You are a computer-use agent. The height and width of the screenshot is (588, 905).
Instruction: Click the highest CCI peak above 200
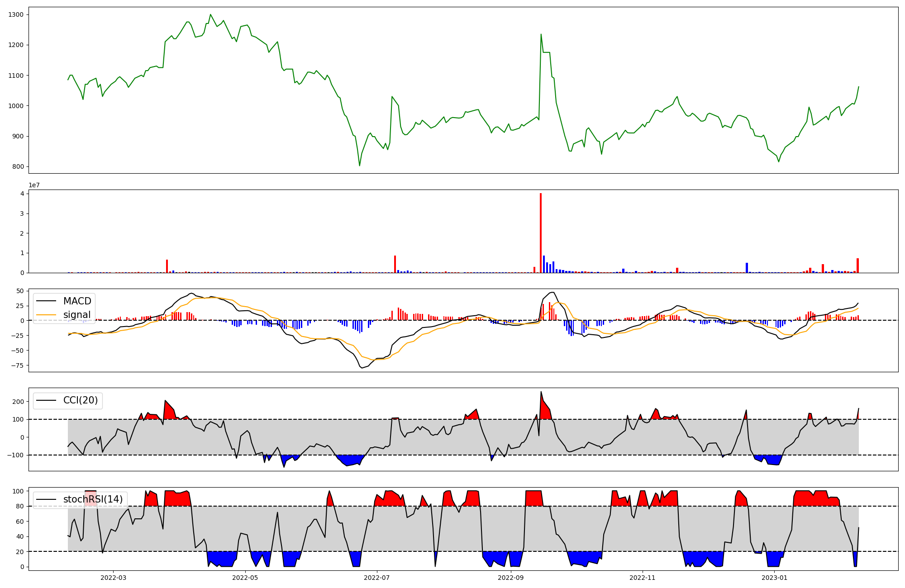(x=541, y=392)
